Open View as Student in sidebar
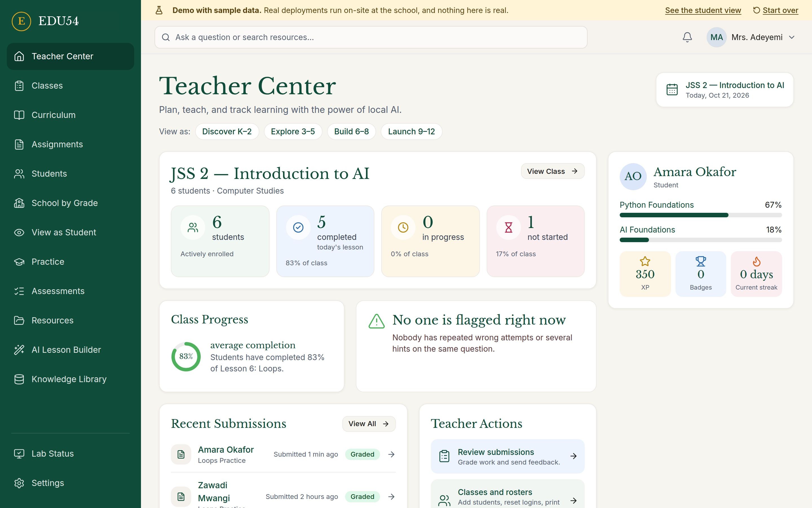Viewport: 812px width, 508px height. pos(70,233)
